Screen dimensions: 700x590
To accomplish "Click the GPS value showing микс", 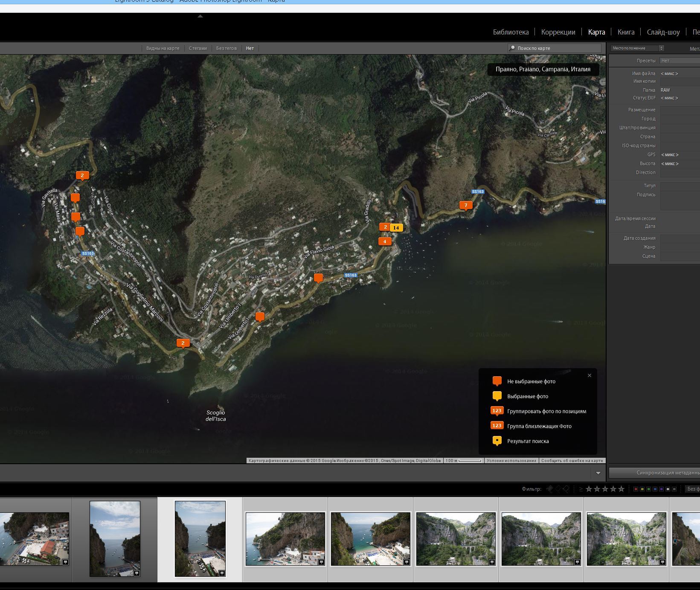I will [669, 155].
